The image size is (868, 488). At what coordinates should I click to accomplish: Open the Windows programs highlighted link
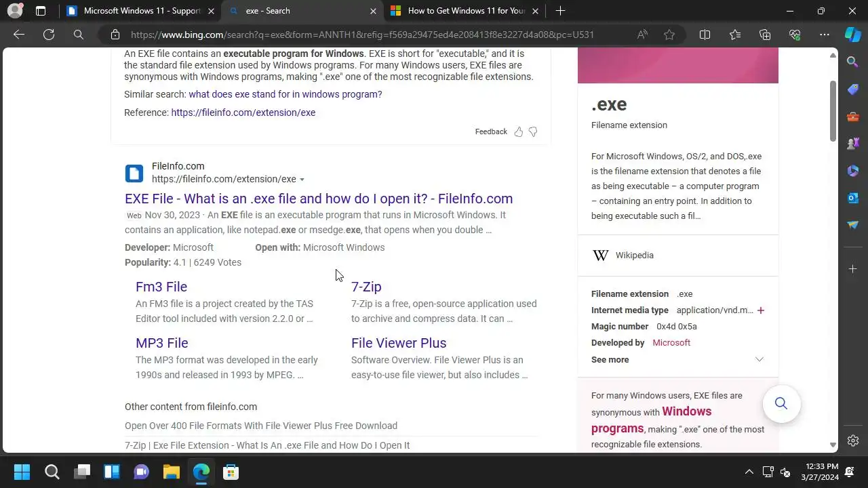[651, 420]
